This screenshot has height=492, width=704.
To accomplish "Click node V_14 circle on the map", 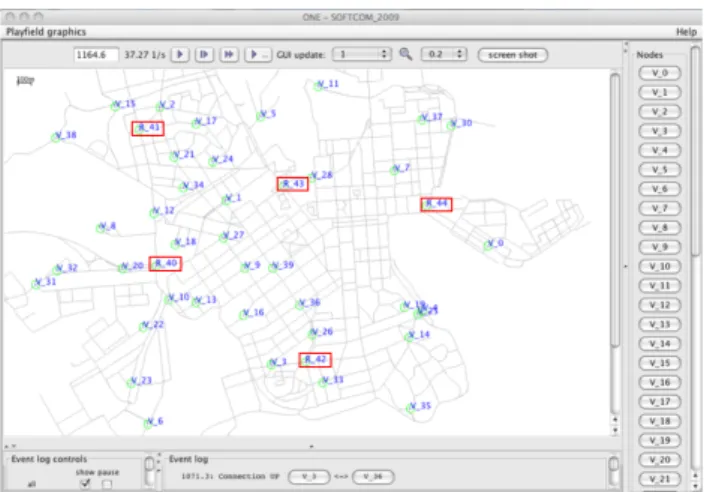I will [x=409, y=337].
